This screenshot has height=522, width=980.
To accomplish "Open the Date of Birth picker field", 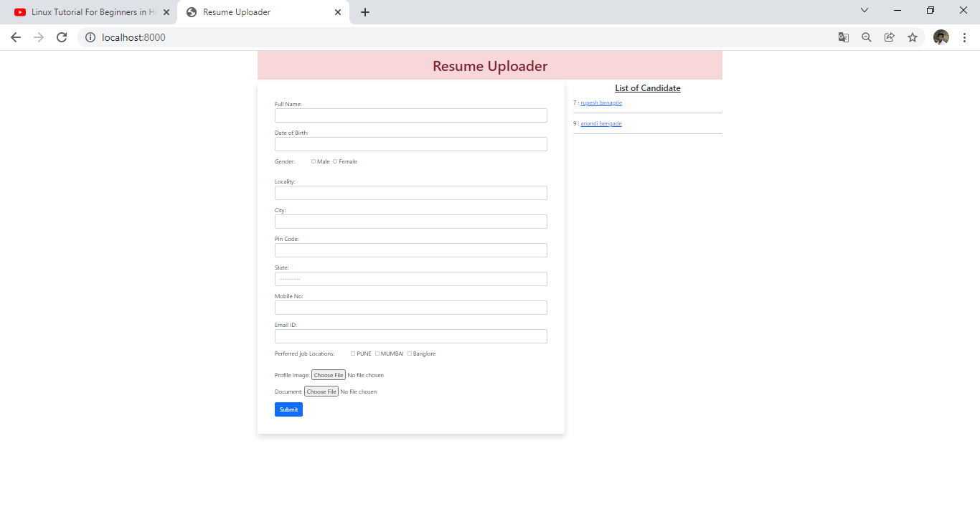I will [410, 143].
